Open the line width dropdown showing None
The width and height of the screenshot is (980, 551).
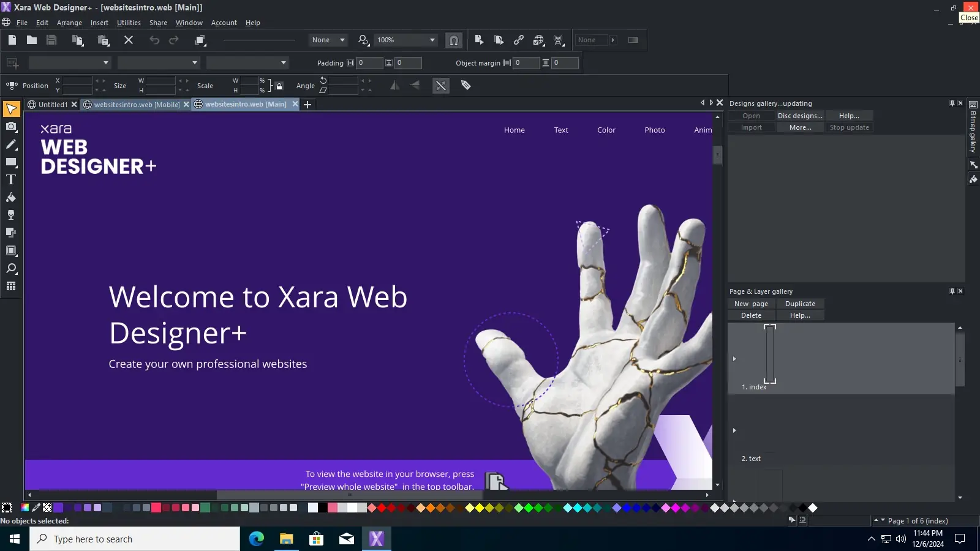(328, 40)
